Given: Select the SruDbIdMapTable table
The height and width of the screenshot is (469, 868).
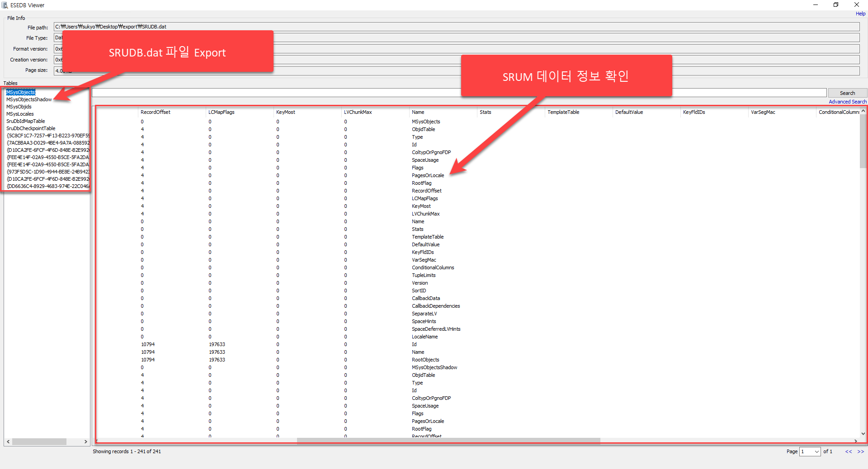Looking at the screenshot, I should point(26,121).
